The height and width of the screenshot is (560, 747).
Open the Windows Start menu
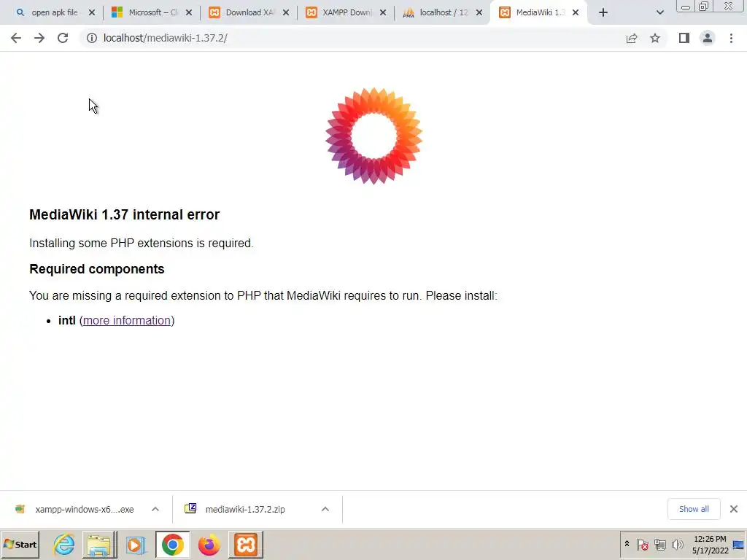[x=20, y=545]
